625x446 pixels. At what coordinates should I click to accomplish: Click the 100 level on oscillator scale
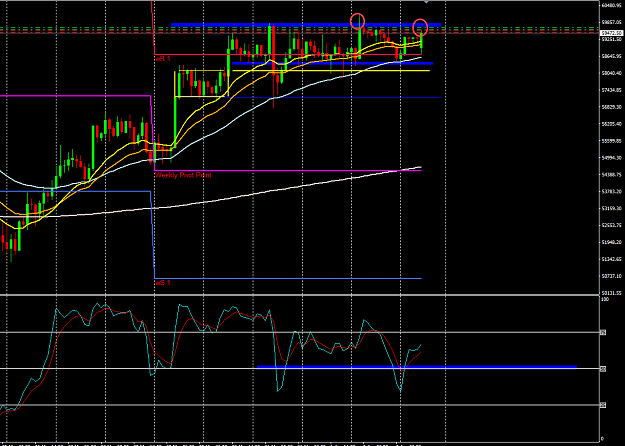click(x=605, y=299)
